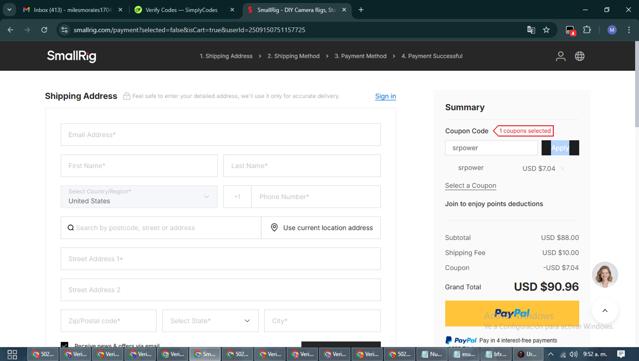Viewport: 639px width, 361px height.
Task: Click the browser back arrow
Action: [x=11, y=30]
